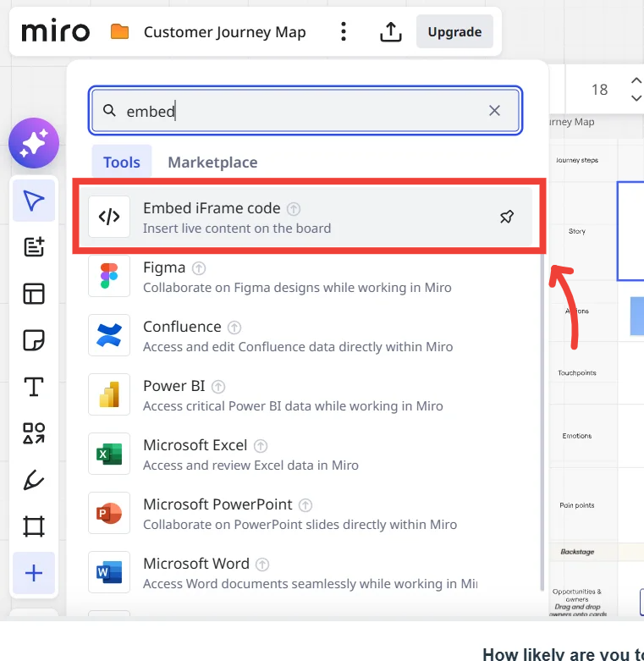Viewport: 644px width, 661px height.
Task: Click upgrade badge next to Microsoft PowerPoint
Action: coord(305,505)
